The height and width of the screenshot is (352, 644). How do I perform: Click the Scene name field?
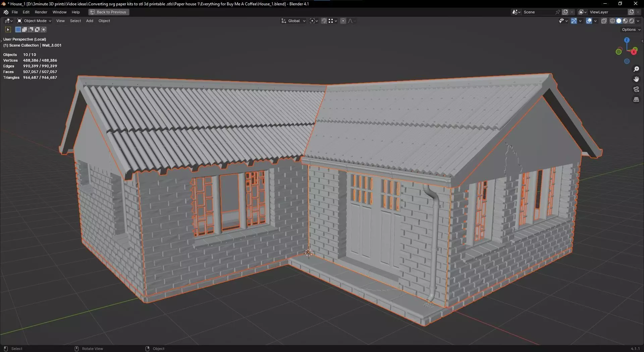[x=538, y=12]
